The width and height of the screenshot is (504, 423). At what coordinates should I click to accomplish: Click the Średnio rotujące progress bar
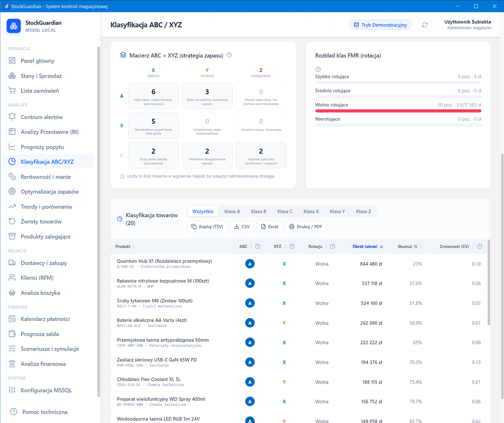[x=398, y=97]
